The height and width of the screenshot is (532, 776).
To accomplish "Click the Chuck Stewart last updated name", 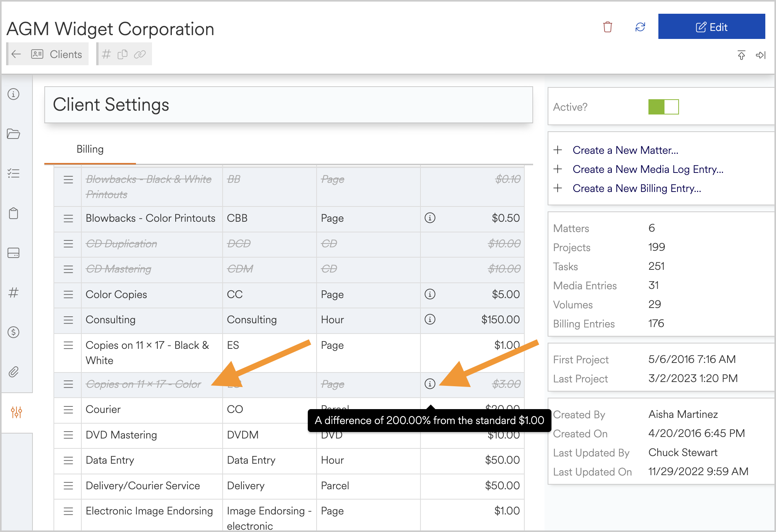I will [683, 452].
